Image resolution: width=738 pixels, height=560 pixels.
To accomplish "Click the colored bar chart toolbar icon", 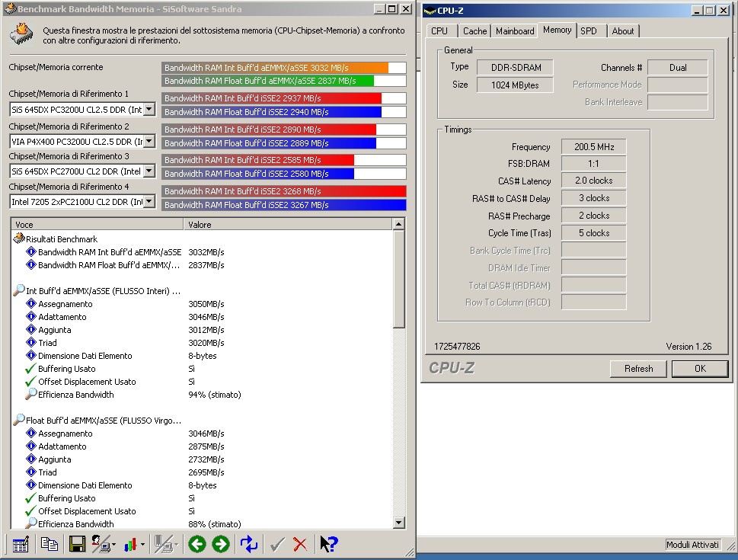I will tap(130, 545).
